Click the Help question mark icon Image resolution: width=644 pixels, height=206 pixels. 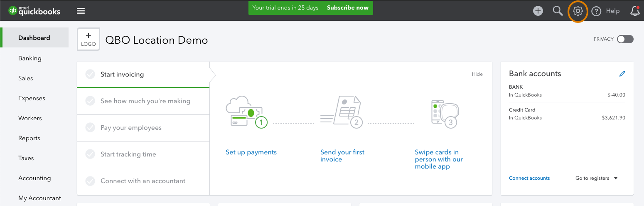[596, 11]
